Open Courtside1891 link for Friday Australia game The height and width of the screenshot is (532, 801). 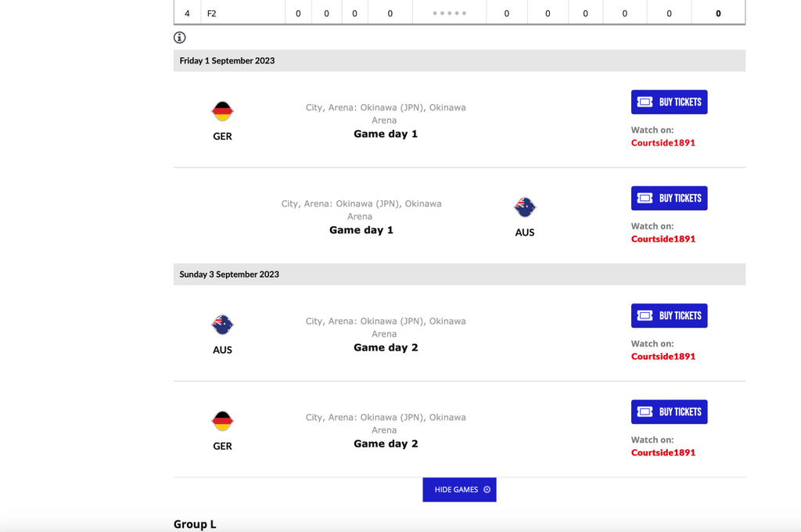(x=663, y=239)
